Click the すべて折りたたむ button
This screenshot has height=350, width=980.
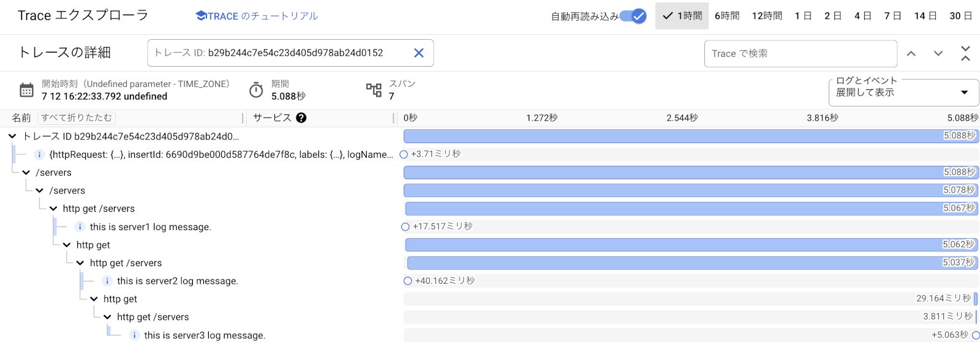(77, 118)
